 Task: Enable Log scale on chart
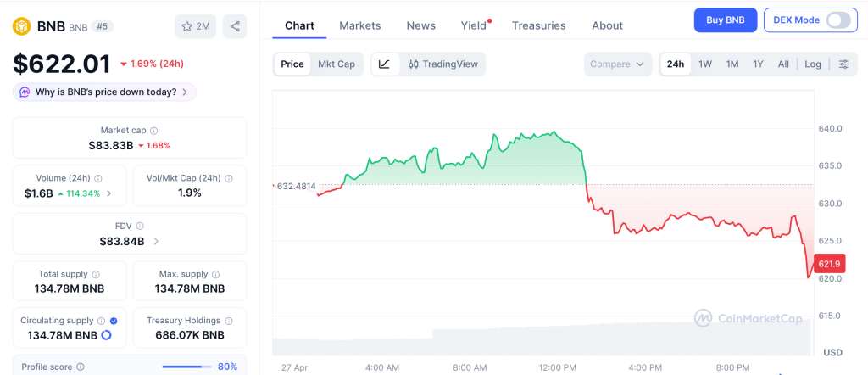point(813,64)
